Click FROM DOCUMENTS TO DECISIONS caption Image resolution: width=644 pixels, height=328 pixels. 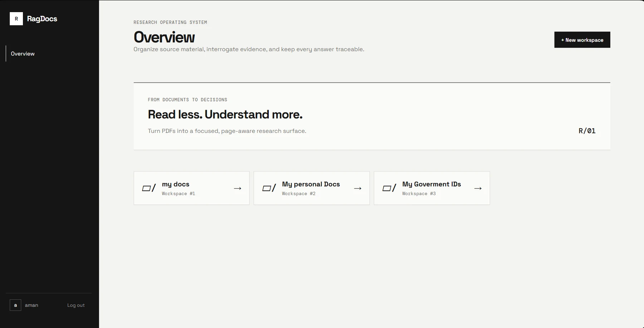tap(187, 100)
